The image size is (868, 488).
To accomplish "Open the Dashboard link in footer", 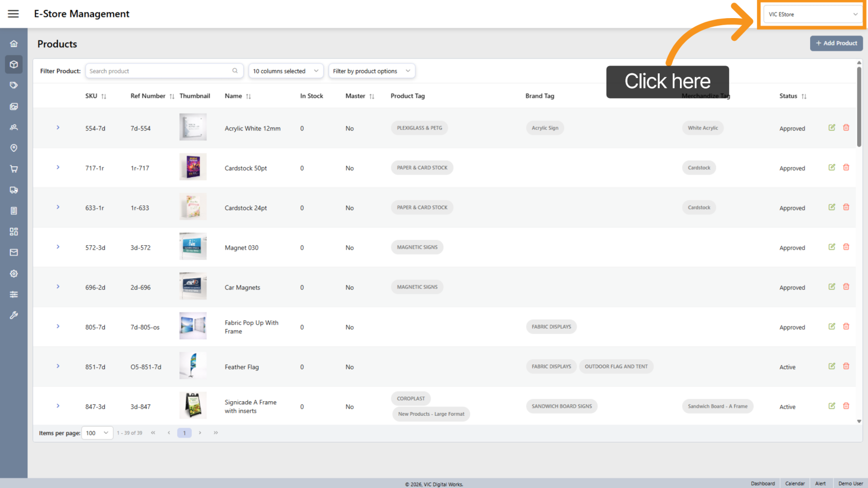I will [763, 483].
